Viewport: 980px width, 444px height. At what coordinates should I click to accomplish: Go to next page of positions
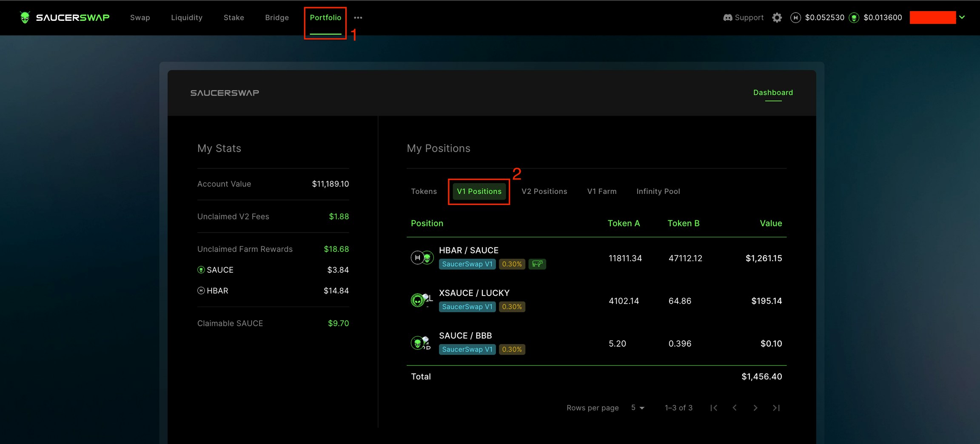point(755,408)
